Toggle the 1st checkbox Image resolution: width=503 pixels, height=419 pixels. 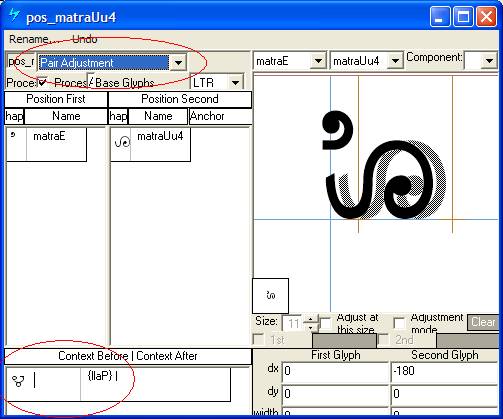pyautogui.click(x=258, y=340)
